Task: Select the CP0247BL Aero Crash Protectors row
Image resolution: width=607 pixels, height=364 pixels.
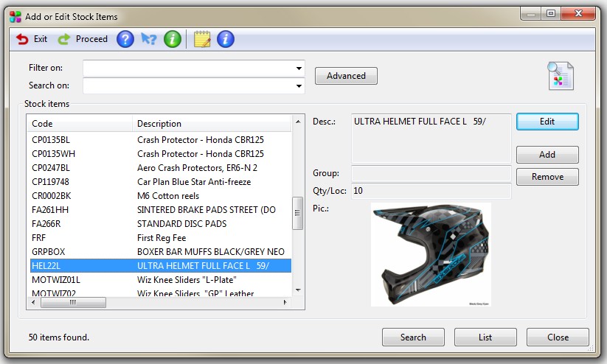Action: tap(160, 168)
